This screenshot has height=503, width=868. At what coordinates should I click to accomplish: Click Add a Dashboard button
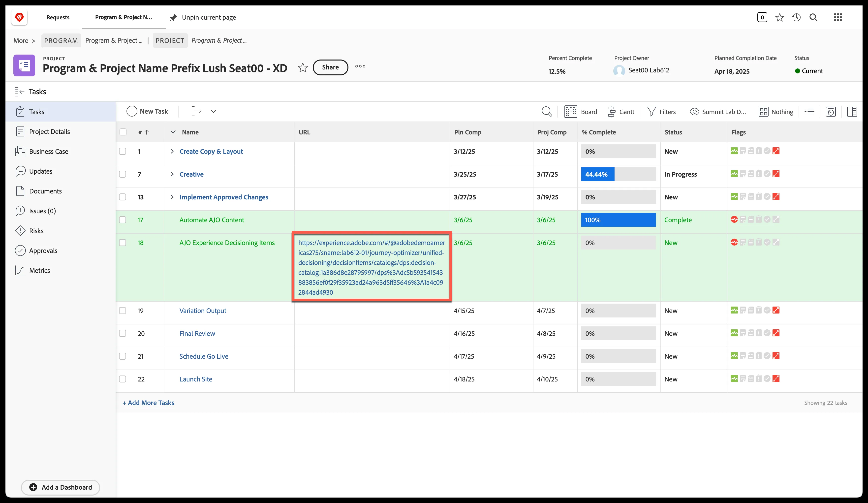(x=61, y=487)
